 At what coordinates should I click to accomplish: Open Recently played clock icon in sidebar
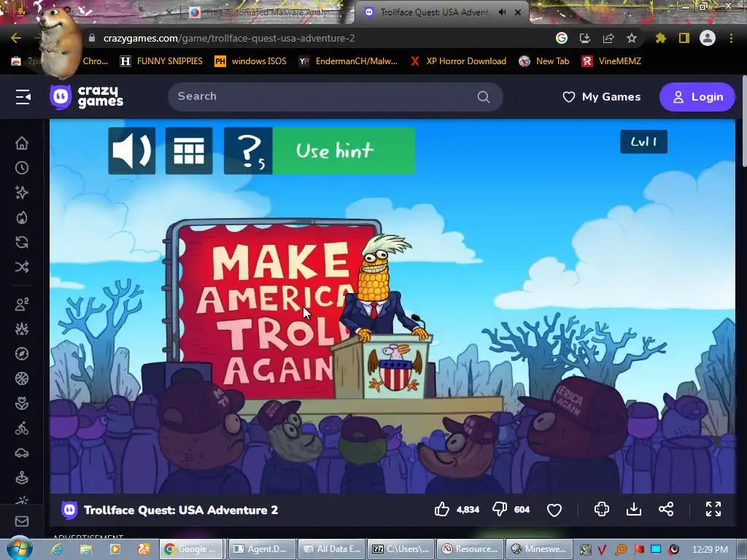(22, 168)
